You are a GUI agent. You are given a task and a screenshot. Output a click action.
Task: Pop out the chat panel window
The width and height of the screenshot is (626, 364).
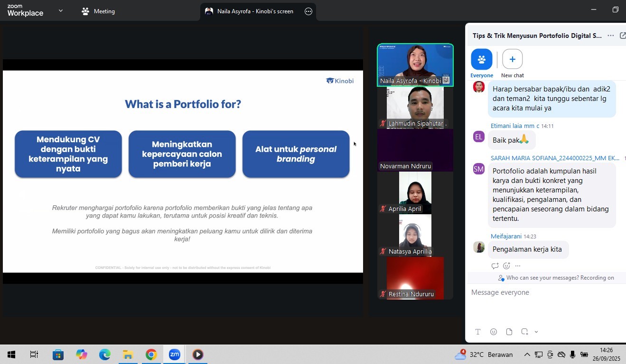(623, 36)
